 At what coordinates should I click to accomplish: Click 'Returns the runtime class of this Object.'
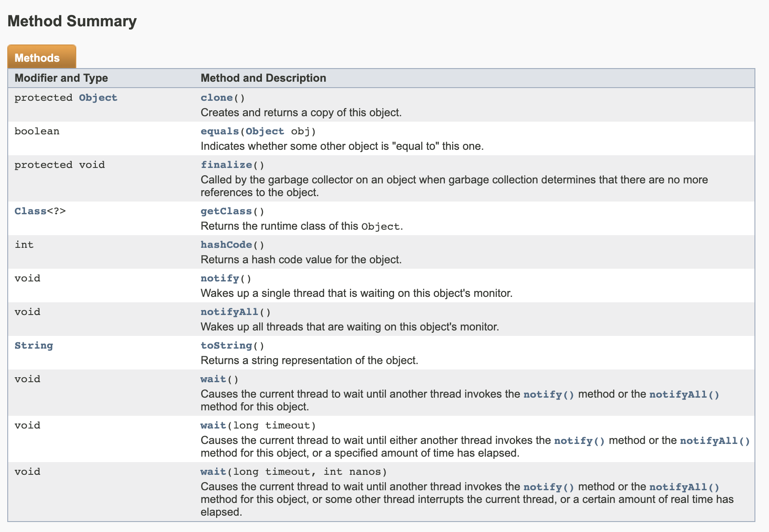point(301,226)
